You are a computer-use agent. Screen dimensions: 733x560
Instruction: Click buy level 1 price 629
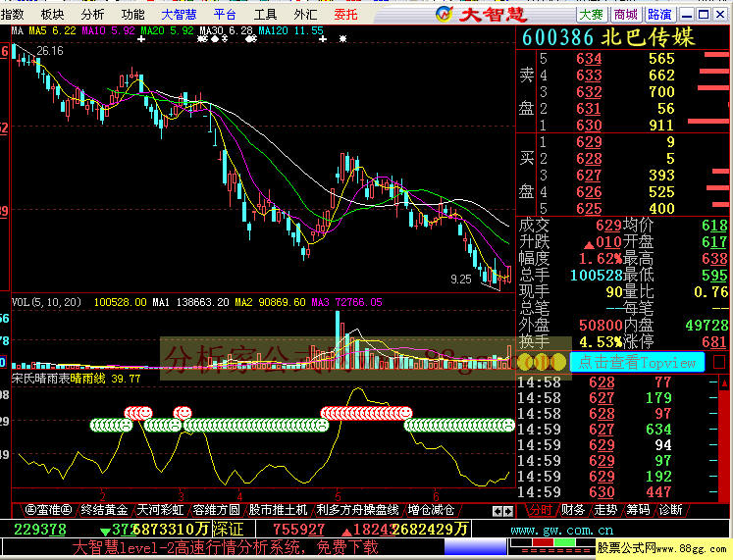(589, 142)
